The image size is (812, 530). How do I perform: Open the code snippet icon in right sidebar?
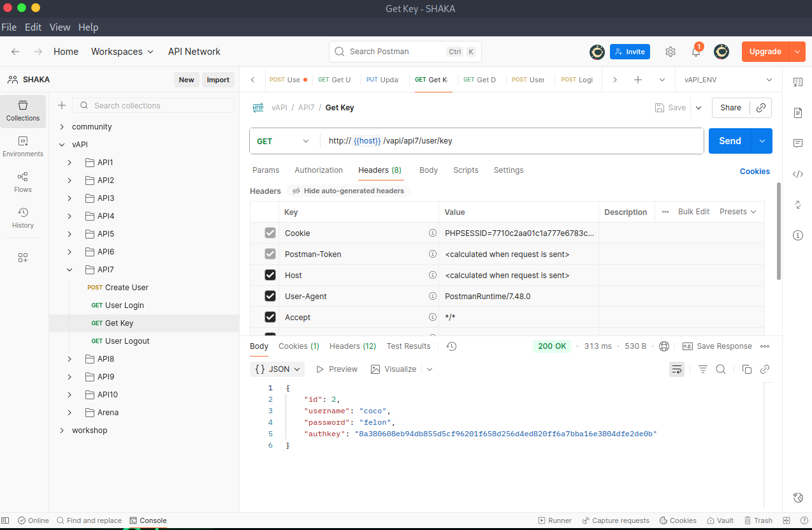click(797, 174)
